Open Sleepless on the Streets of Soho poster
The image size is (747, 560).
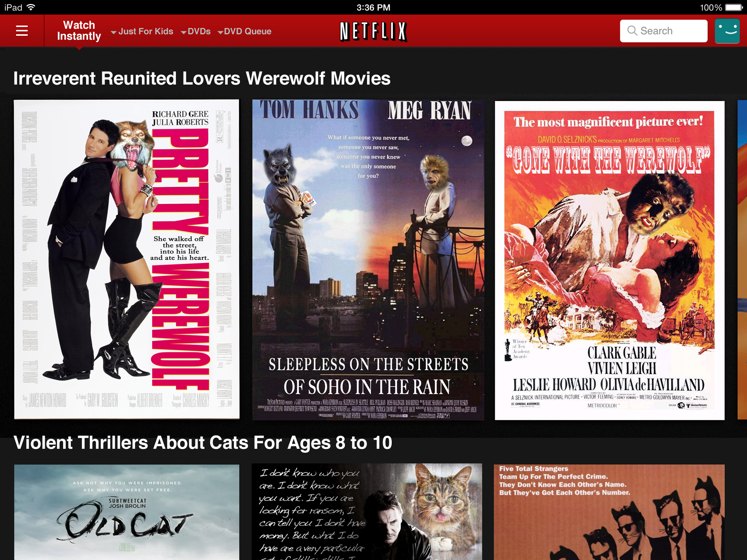coord(368,260)
